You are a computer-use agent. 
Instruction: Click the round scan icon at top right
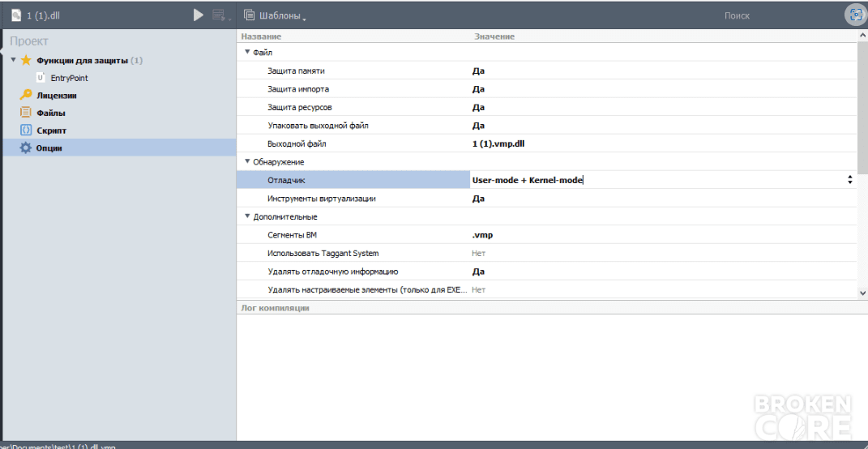854,15
